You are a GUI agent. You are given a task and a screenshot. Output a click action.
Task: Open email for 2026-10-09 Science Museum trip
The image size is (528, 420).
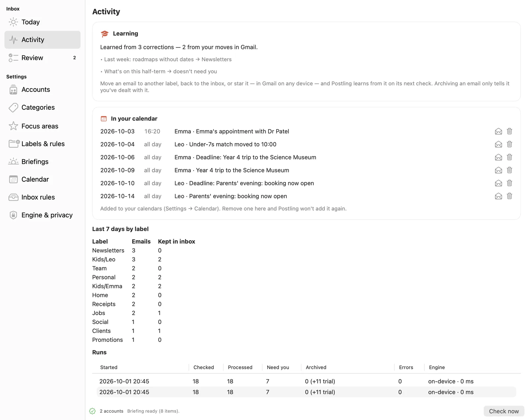(498, 170)
